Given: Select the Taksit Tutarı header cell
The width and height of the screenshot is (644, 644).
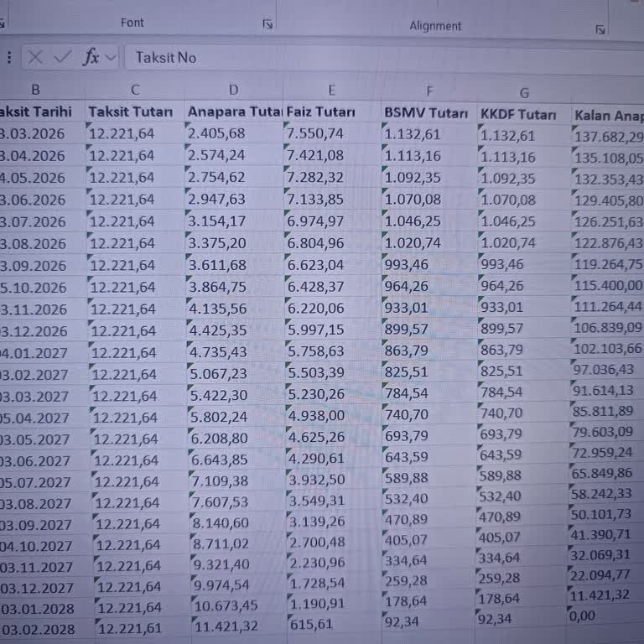Looking at the screenshot, I should click(135, 112).
